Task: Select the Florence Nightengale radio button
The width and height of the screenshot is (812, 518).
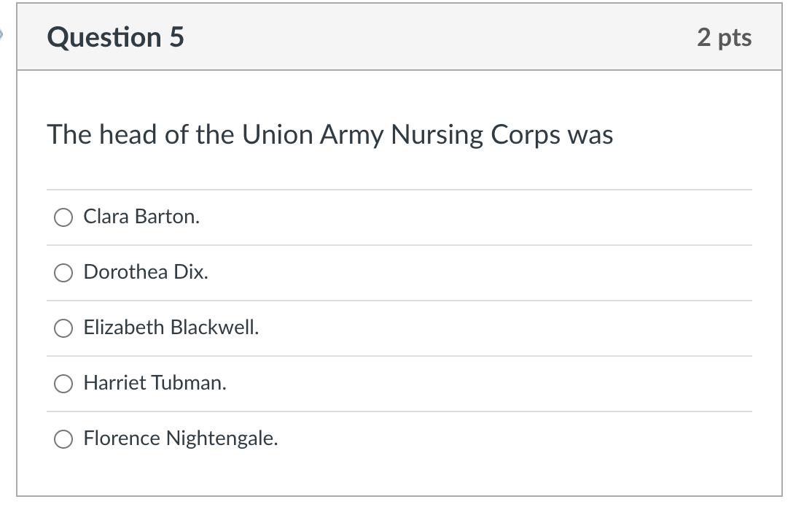Action: point(63,439)
